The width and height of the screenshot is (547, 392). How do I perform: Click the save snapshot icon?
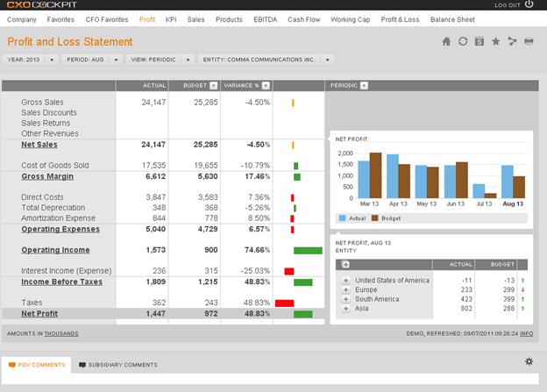point(480,41)
